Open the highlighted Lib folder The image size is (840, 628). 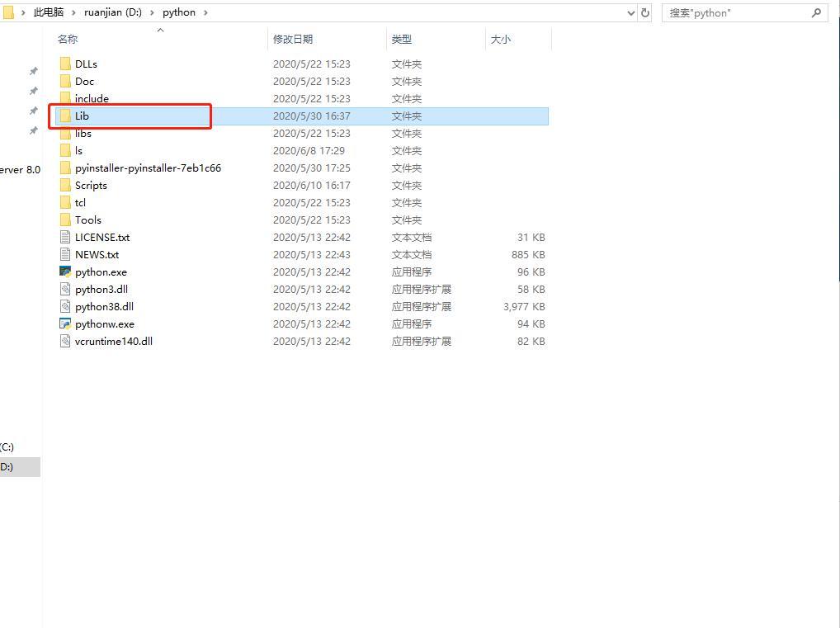82,116
